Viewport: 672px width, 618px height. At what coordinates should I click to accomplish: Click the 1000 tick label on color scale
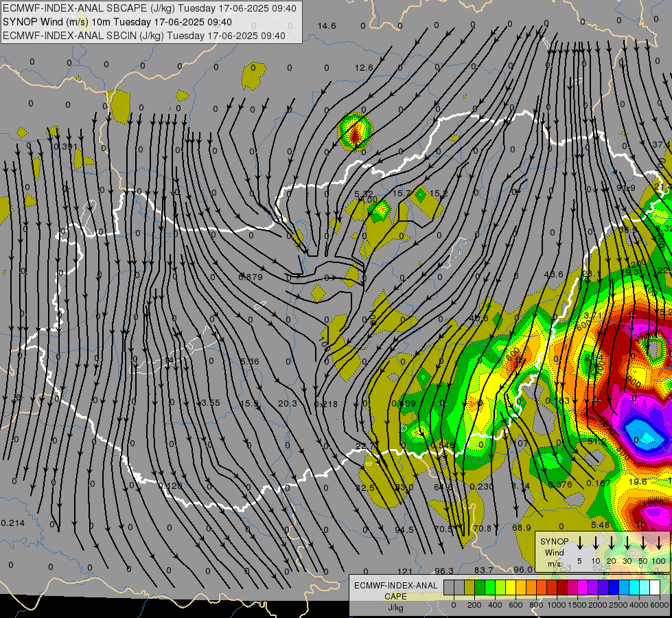click(x=557, y=605)
